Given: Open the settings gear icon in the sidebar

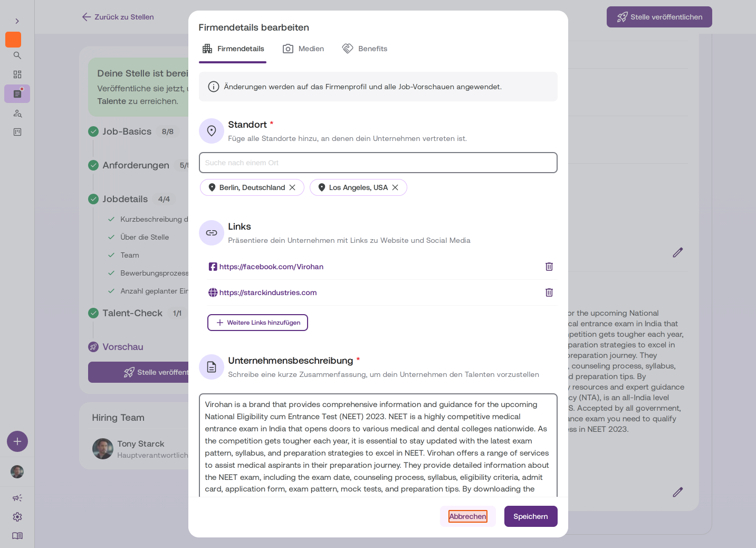Looking at the screenshot, I should [17, 517].
